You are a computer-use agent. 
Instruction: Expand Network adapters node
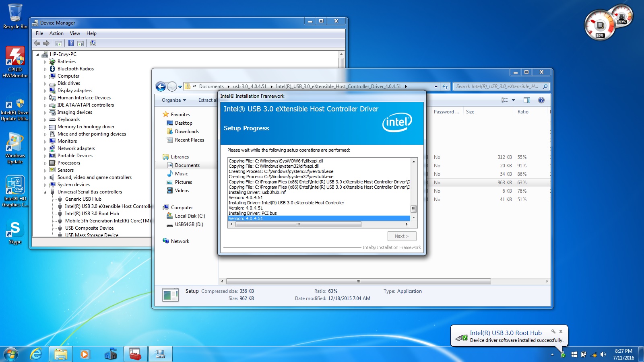(x=45, y=149)
